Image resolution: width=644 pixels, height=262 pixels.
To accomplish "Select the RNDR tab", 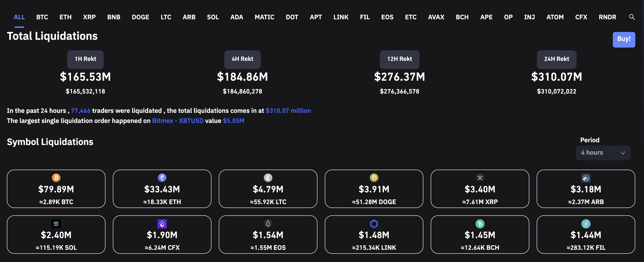I will (x=607, y=17).
